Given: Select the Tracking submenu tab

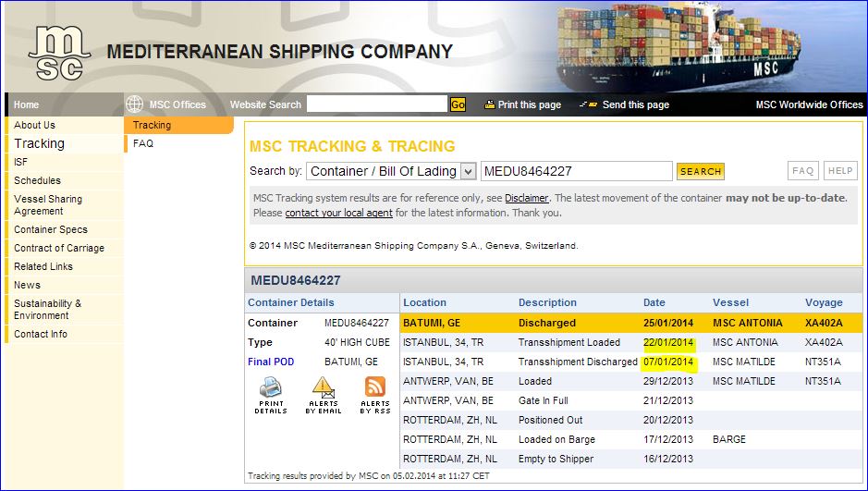Looking at the screenshot, I should pyautogui.click(x=178, y=125).
